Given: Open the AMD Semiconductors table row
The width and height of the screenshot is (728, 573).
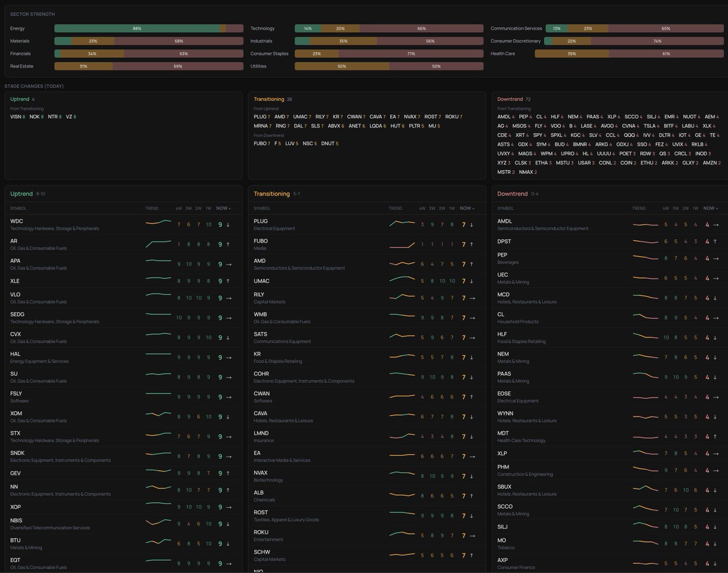Looking at the screenshot, I should pos(366,264).
